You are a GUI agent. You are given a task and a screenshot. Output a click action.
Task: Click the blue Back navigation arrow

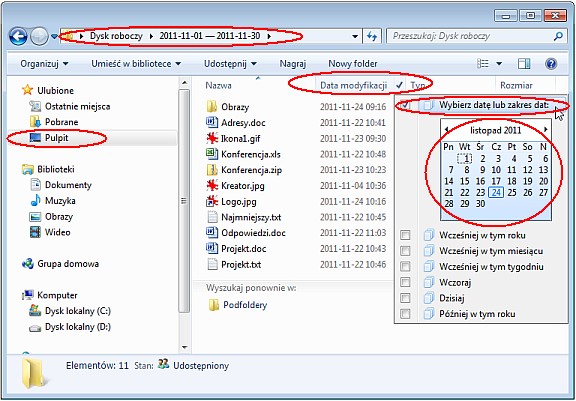[18, 36]
